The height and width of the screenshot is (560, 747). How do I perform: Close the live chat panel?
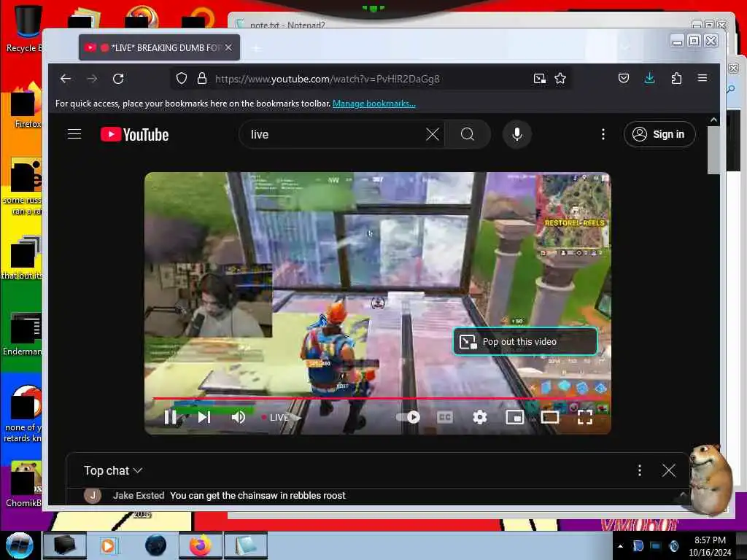coord(668,470)
